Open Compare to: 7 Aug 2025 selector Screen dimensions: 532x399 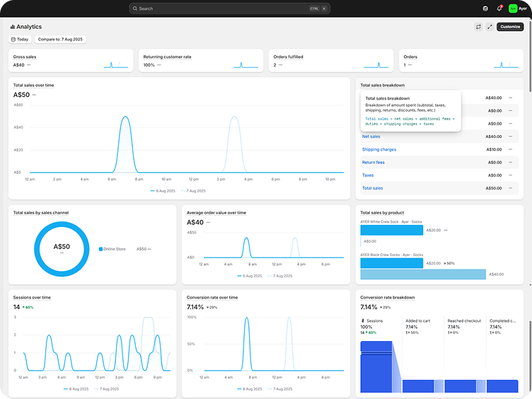coord(60,40)
